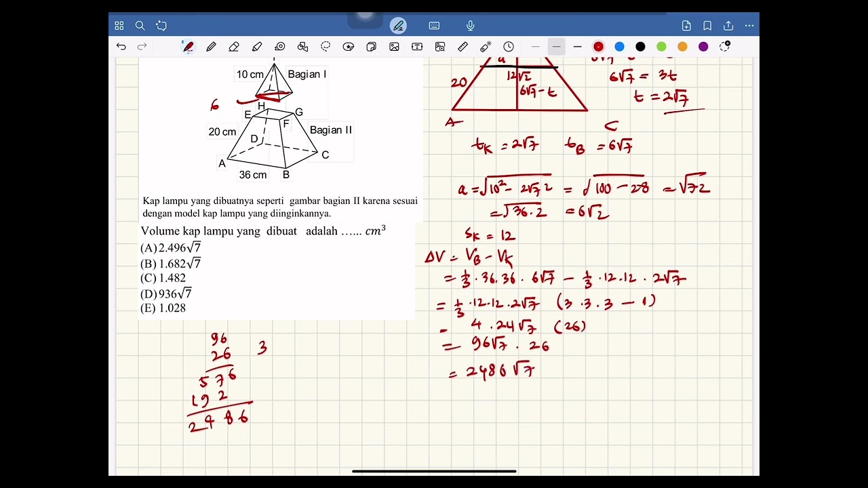Redo the last undone stroke
This screenshot has height=488, width=868.
pos(142,47)
